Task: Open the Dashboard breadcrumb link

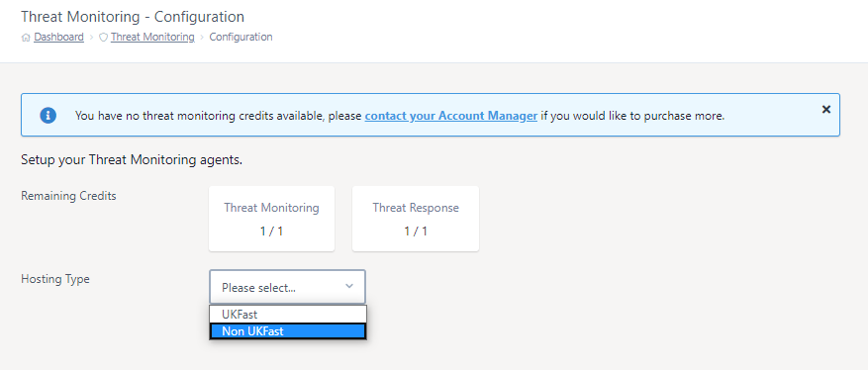Action: pyautogui.click(x=58, y=37)
